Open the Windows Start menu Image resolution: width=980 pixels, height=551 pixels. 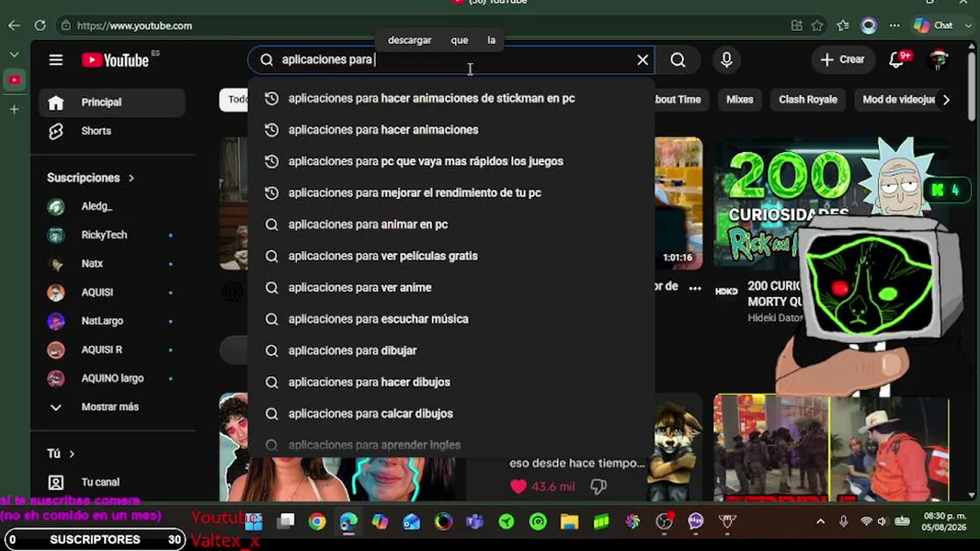[x=253, y=522]
